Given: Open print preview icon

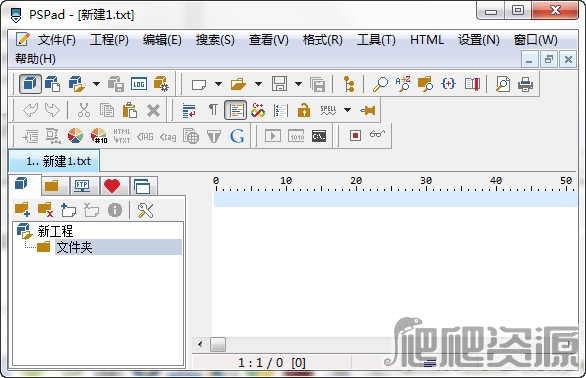Looking at the screenshot, I should click(x=503, y=84).
